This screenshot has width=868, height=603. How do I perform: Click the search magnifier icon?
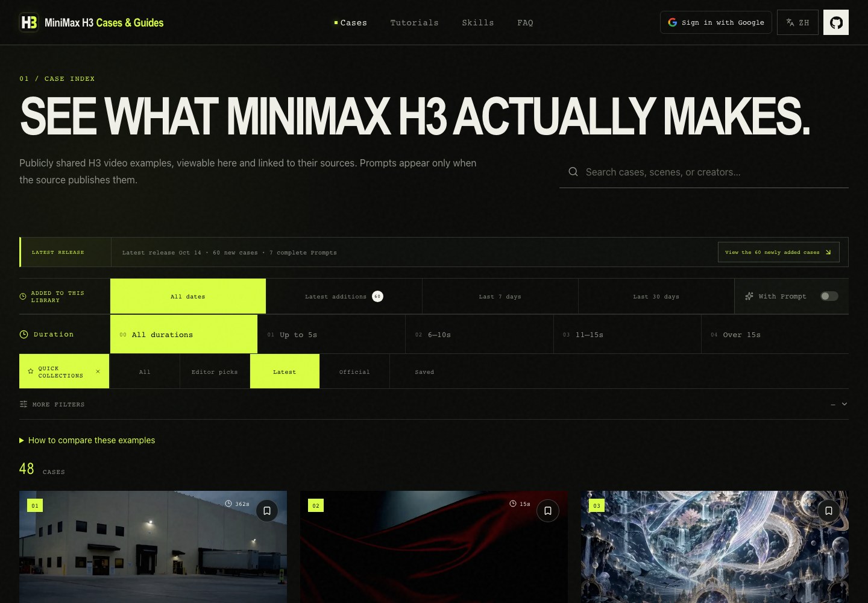573,172
